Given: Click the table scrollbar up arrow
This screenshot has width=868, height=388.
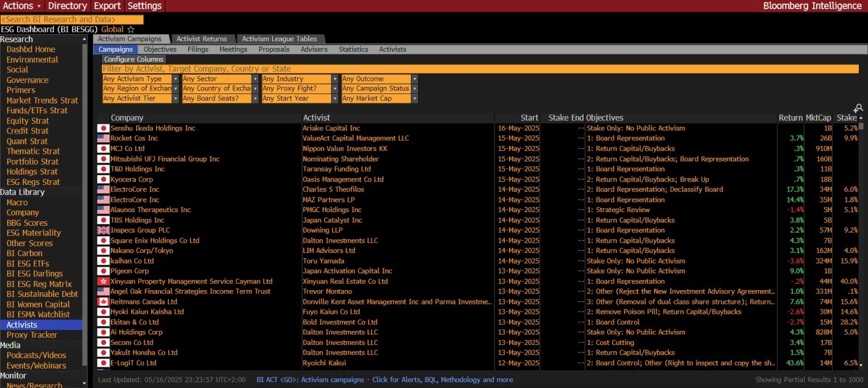Looking at the screenshot, I should 861,118.
